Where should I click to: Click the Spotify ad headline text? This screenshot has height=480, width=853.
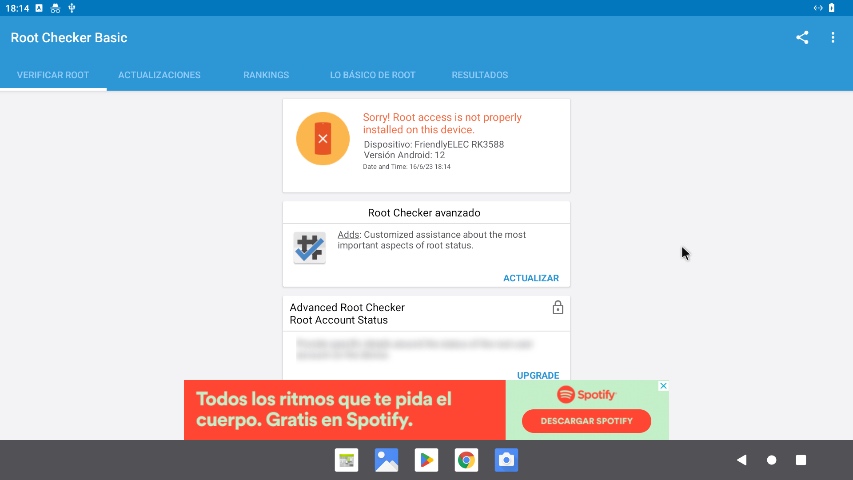tap(324, 409)
